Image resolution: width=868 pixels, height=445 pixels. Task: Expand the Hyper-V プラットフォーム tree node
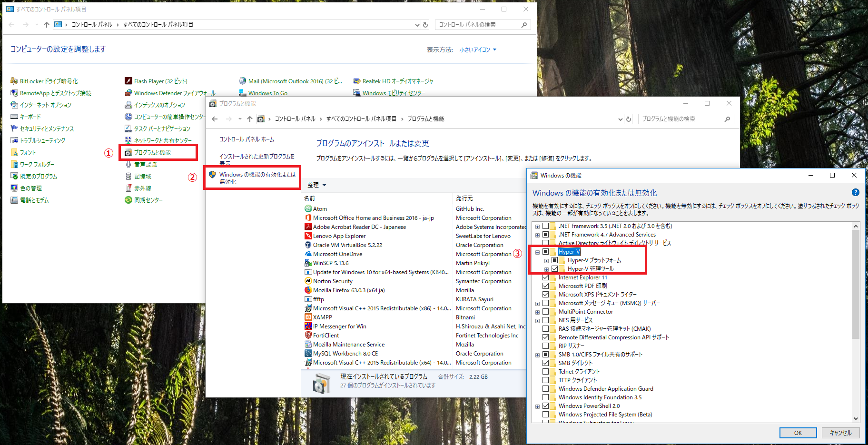pos(546,261)
